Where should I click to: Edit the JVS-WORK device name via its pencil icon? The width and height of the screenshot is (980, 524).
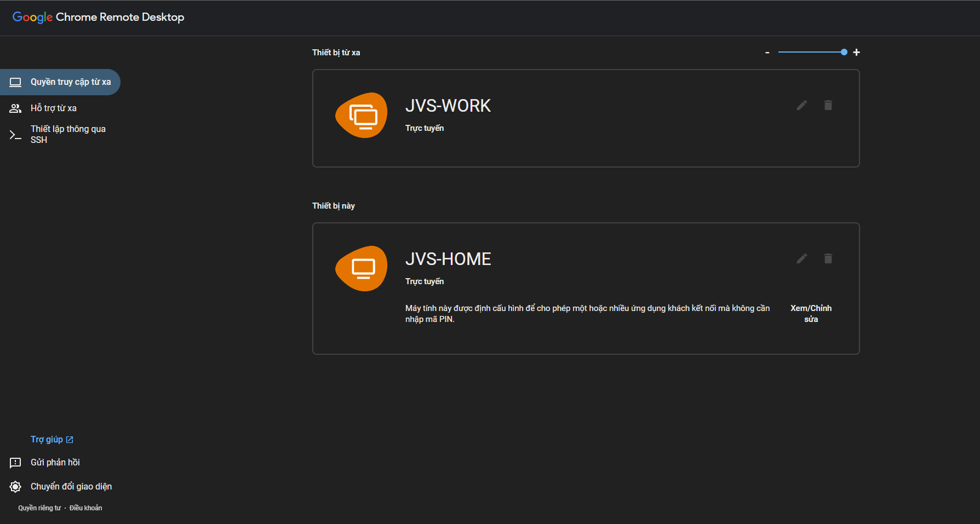point(802,105)
